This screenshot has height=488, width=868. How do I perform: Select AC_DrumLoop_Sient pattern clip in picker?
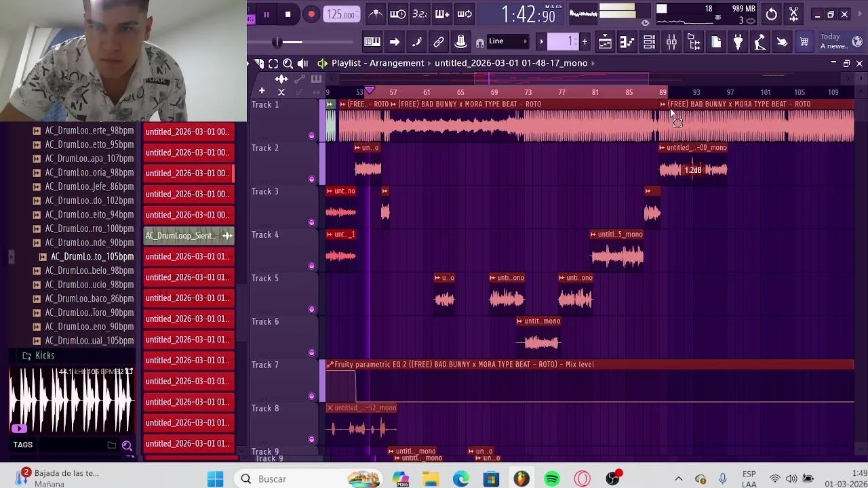[189, 235]
